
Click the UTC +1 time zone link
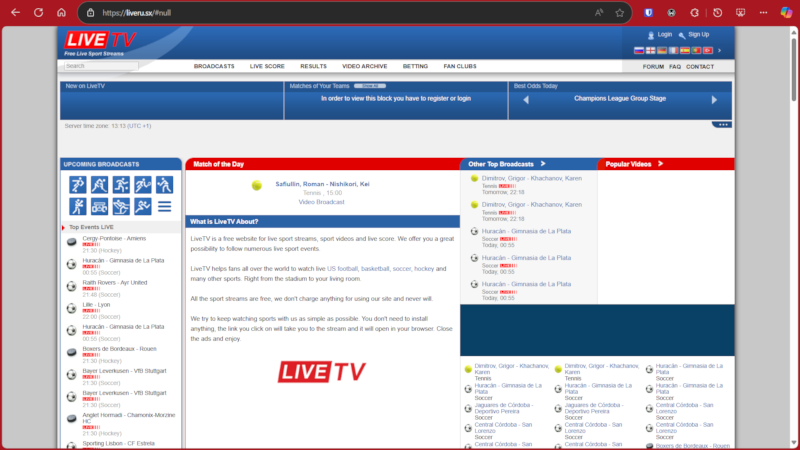coord(139,126)
